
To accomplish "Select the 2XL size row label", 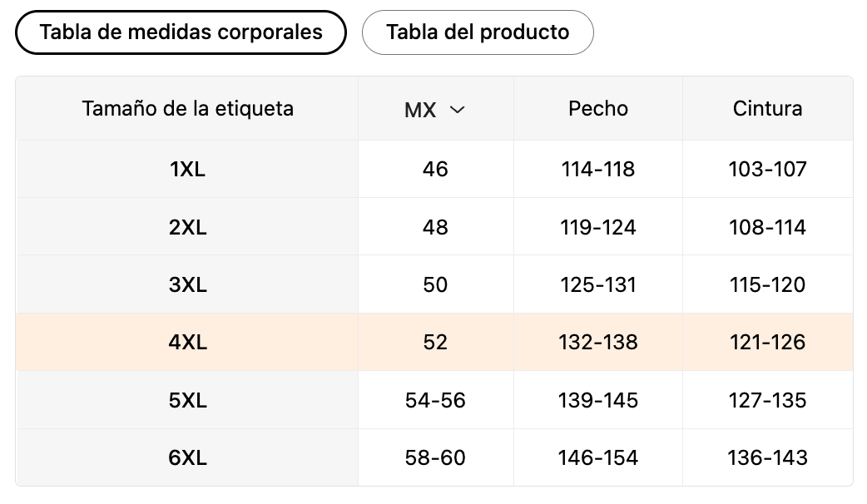I will coord(187,227).
